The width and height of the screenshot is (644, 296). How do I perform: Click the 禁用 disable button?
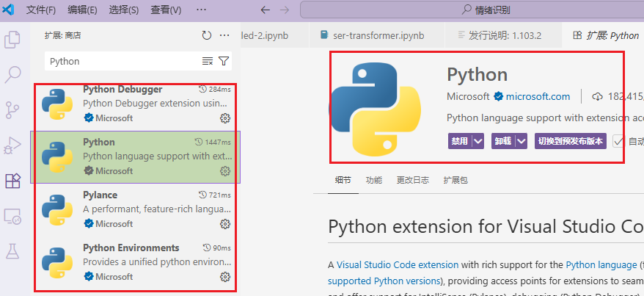460,141
